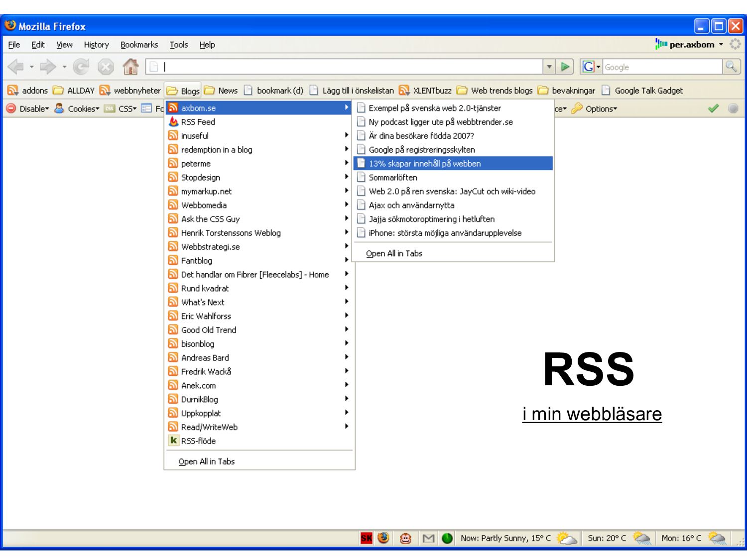The width and height of the screenshot is (747, 560).
Task: Click the feed icon beside Webbomedia
Action: 173,205
